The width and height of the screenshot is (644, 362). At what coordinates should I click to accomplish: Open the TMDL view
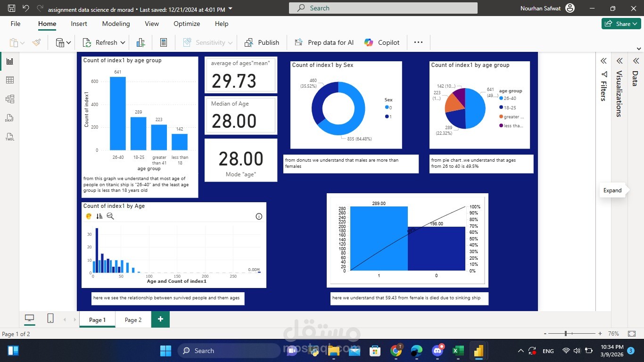point(9,137)
